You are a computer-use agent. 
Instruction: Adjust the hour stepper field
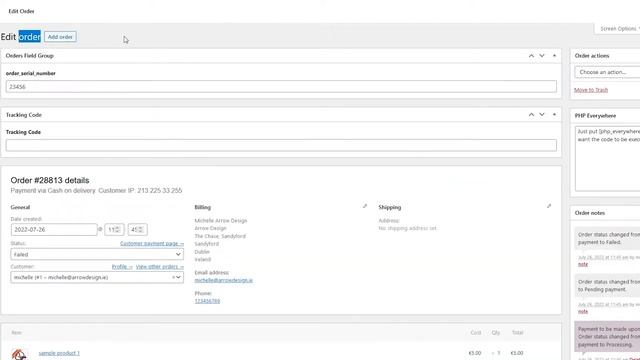[114, 229]
